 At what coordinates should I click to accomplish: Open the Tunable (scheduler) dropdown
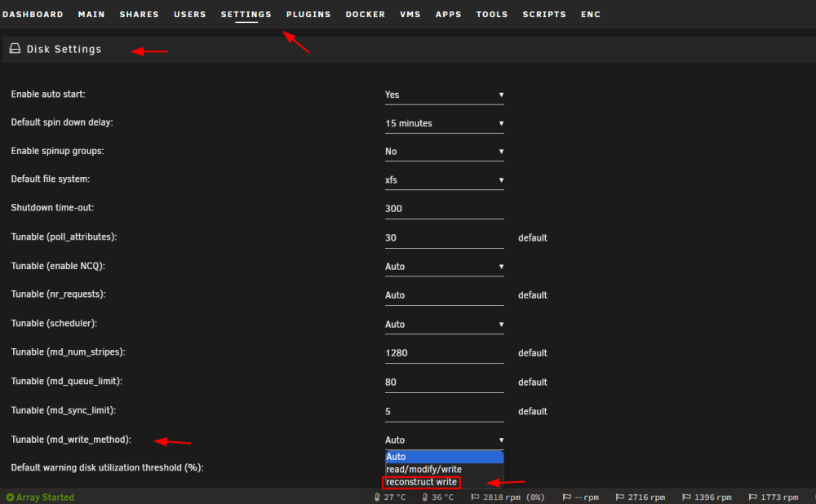(444, 324)
